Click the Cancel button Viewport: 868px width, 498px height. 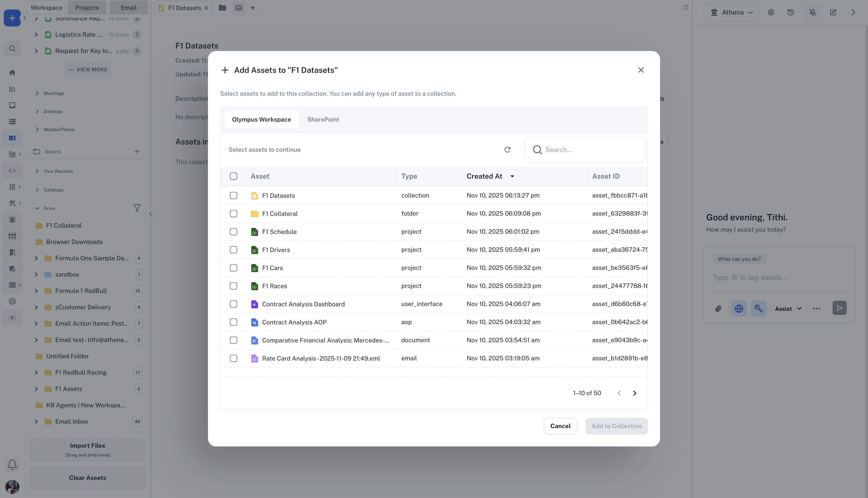point(560,426)
